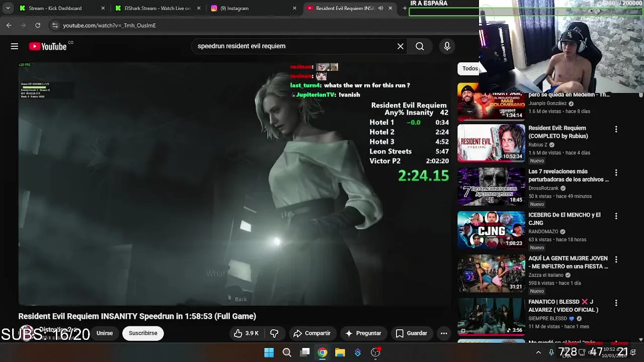Switch to Instagram tab

pyautogui.click(x=253, y=8)
